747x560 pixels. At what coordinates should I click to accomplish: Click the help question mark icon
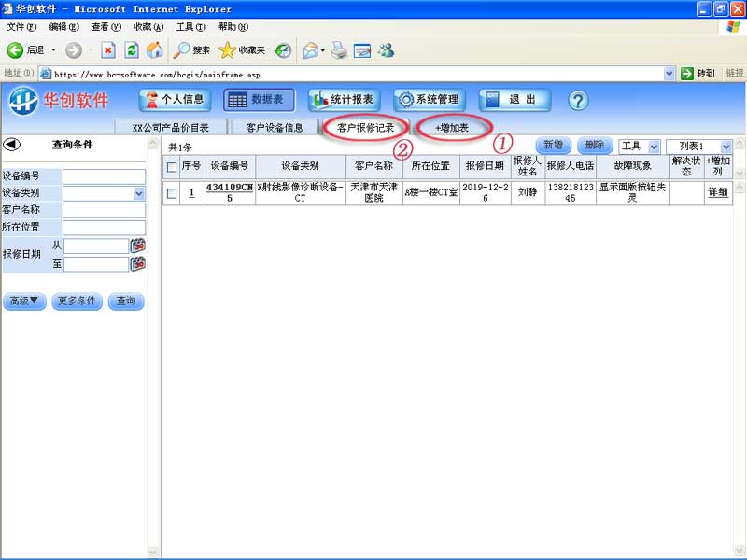578,101
